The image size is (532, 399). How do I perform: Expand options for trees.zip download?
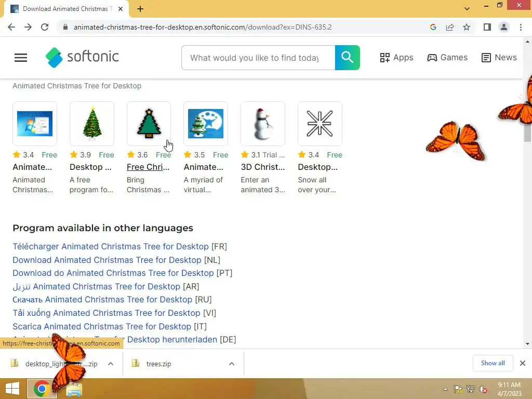232,364
